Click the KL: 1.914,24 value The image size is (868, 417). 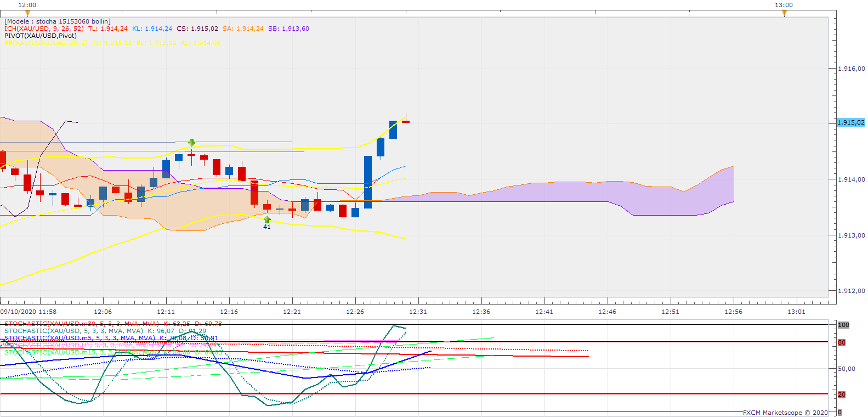[152, 29]
